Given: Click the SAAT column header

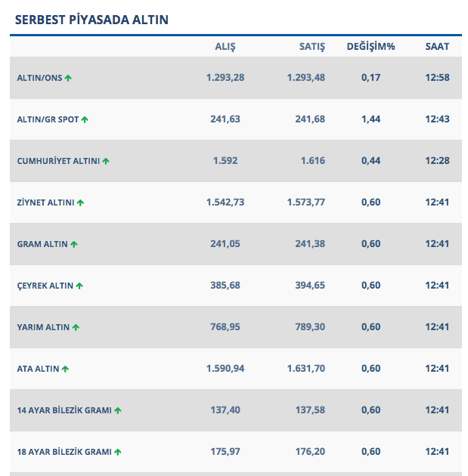Looking at the screenshot, I should [x=437, y=47].
